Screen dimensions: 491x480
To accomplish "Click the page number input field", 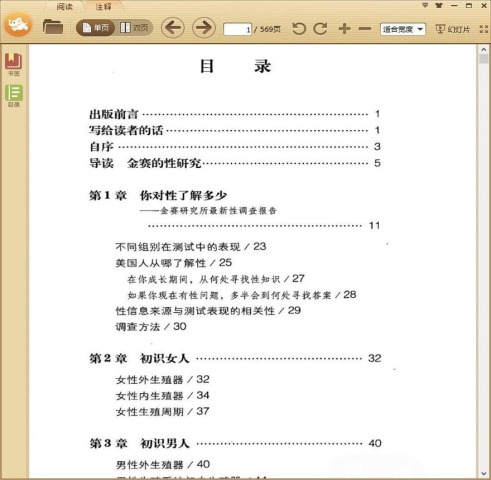I will tap(237, 29).
